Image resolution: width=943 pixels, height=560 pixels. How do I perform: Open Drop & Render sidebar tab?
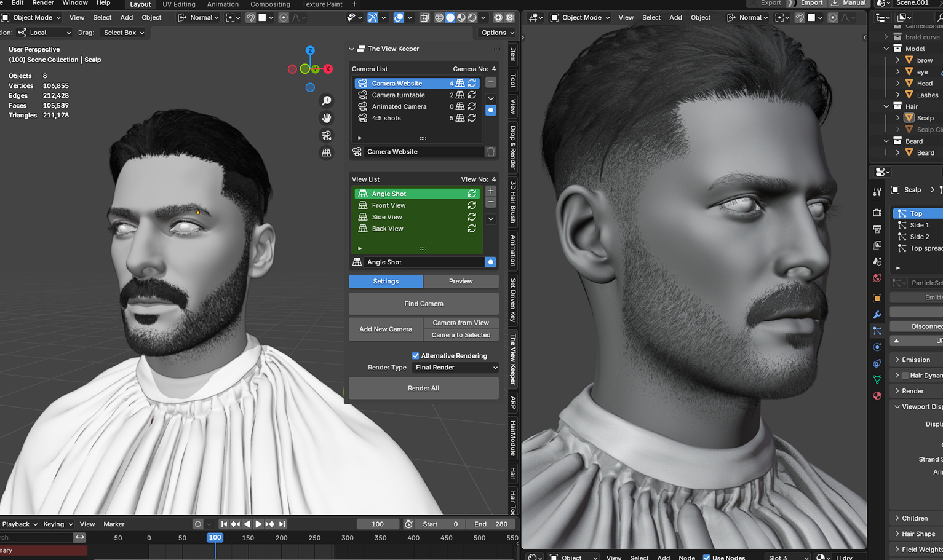513,148
